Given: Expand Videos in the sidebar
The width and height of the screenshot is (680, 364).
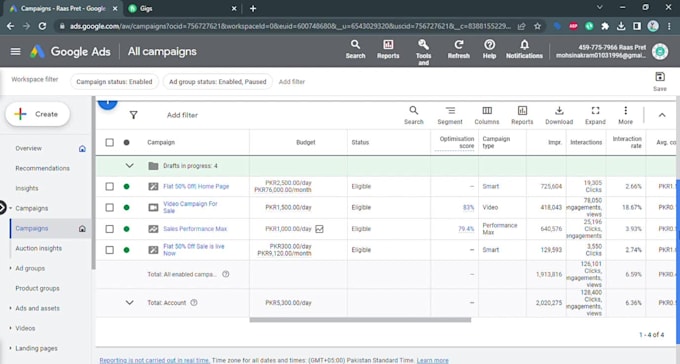Looking at the screenshot, I should point(10,328).
